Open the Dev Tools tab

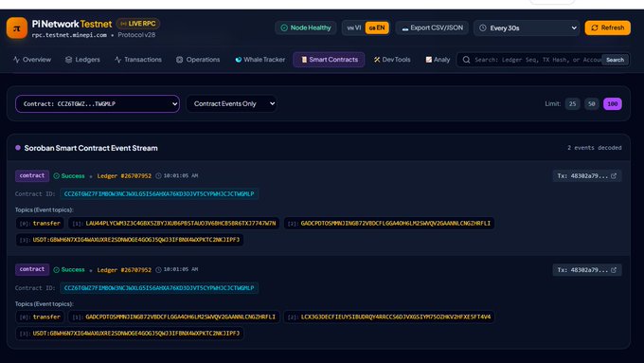[392, 60]
